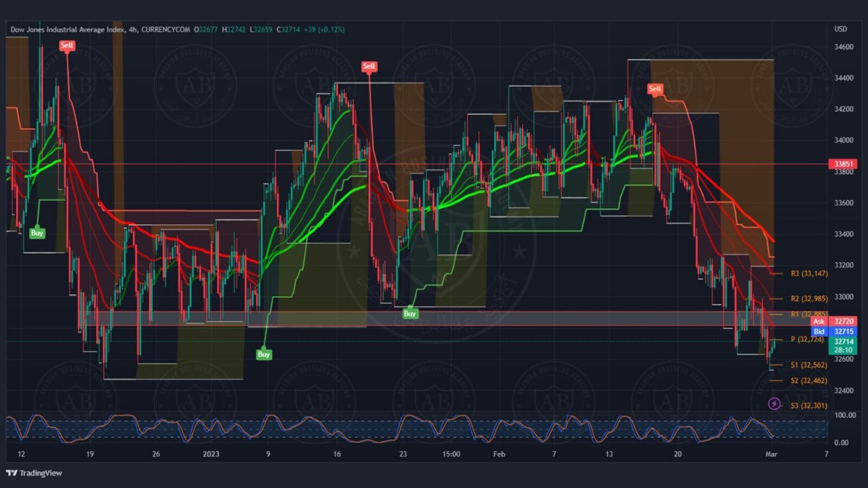Select the Sell signal label from mid-January

[x=369, y=66]
